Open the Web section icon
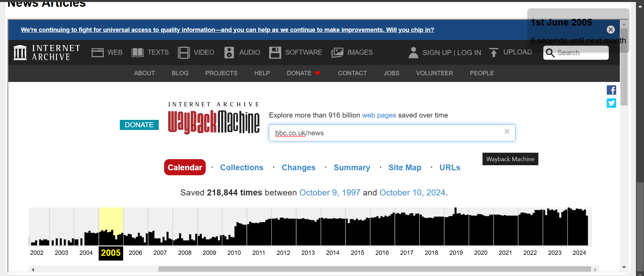 98,52
